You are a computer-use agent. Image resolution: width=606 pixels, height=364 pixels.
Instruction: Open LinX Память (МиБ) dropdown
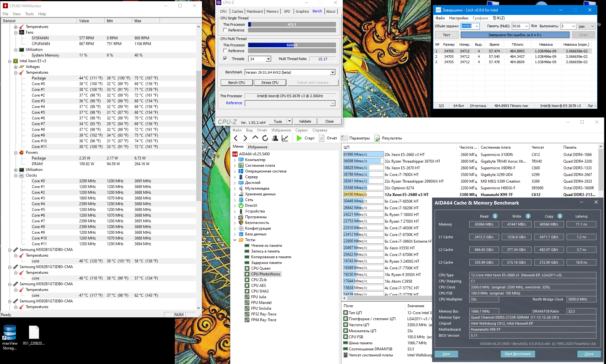(526, 26)
